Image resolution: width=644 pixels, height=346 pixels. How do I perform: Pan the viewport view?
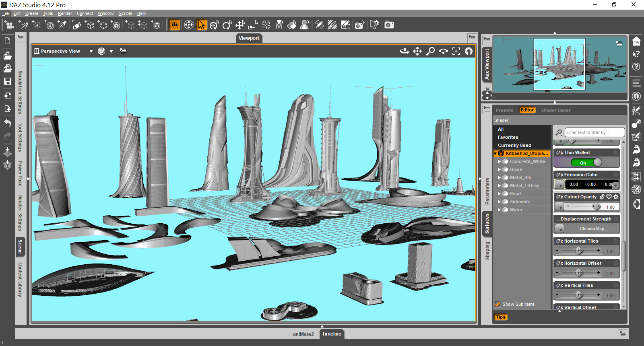click(417, 51)
